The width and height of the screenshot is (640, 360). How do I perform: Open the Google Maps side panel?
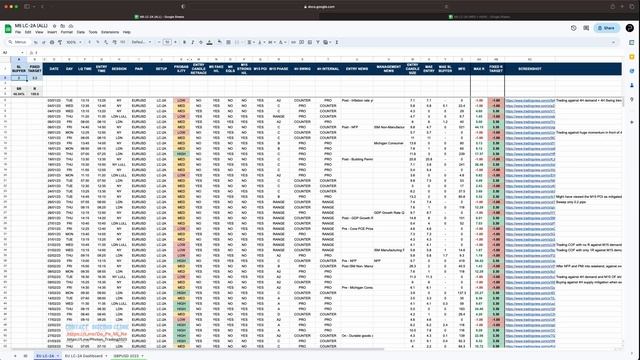tap(632, 99)
